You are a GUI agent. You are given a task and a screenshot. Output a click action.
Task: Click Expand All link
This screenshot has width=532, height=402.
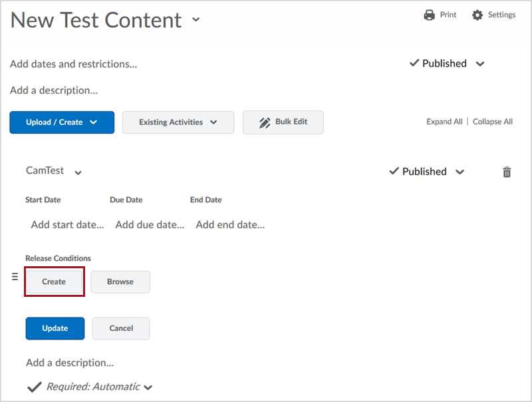(444, 122)
